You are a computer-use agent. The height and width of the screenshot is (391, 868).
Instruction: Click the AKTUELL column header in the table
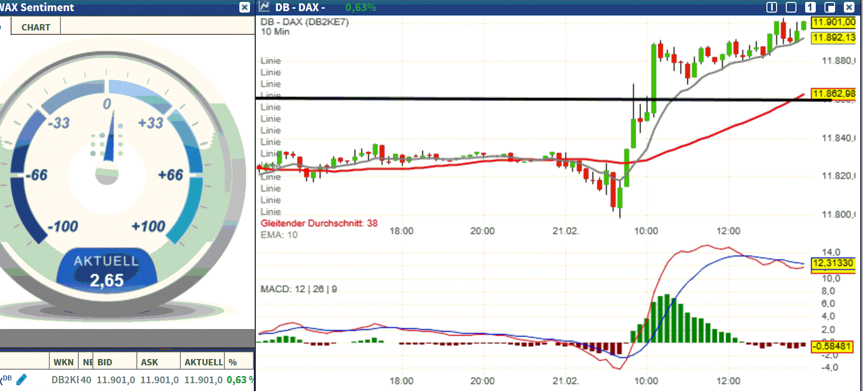pos(204,362)
